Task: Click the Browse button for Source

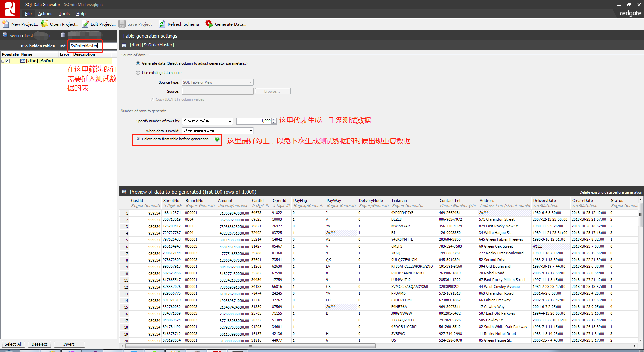Action: 272,91
